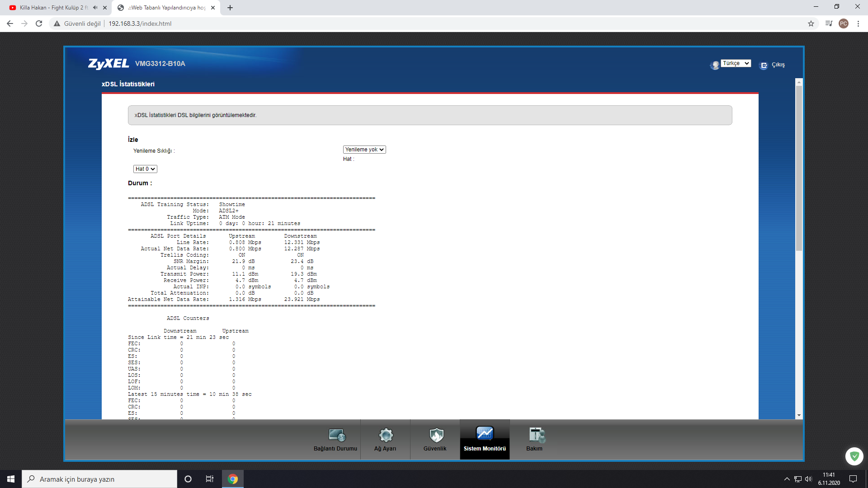This screenshot has width=868, height=488.
Task: Click the Çıkış logout link
Action: click(778, 65)
